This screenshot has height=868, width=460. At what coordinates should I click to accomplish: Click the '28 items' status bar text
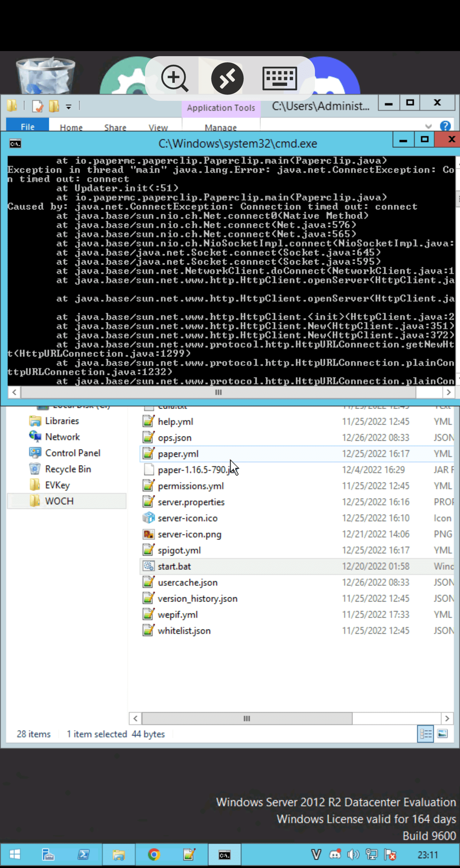click(x=34, y=734)
